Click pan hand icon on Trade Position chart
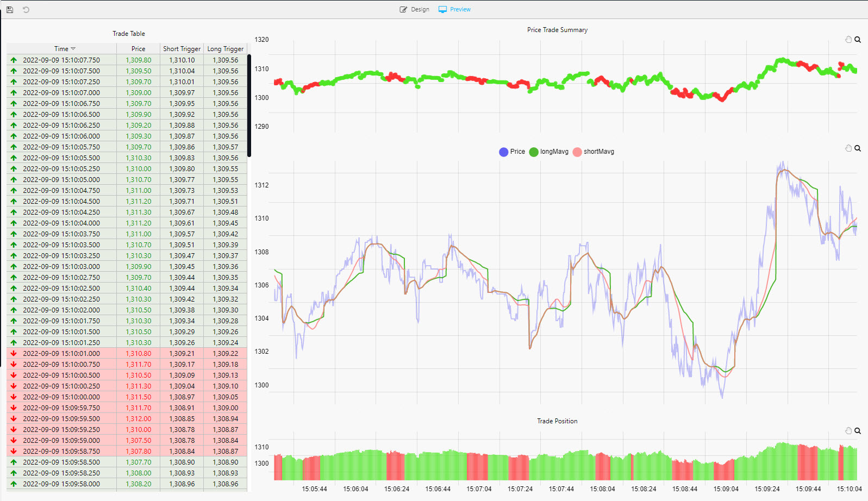The height and width of the screenshot is (501, 868). 848,431
